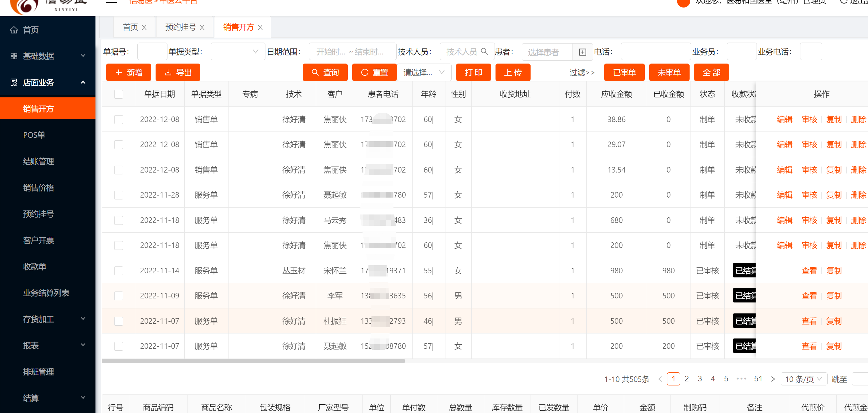Toggle select-all checkbox in table header
Image resolution: width=868 pixels, height=413 pixels.
tap(119, 94)
